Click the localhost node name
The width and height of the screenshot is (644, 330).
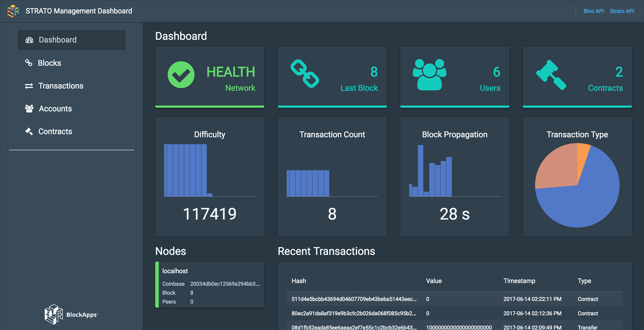(x=175, y=271)
